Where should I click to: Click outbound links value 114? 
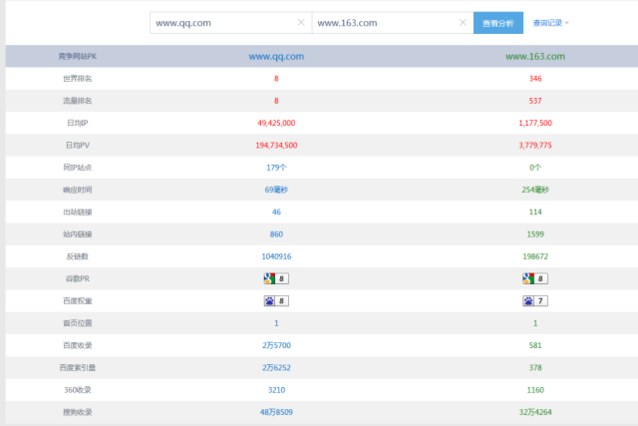click(535, 212)
